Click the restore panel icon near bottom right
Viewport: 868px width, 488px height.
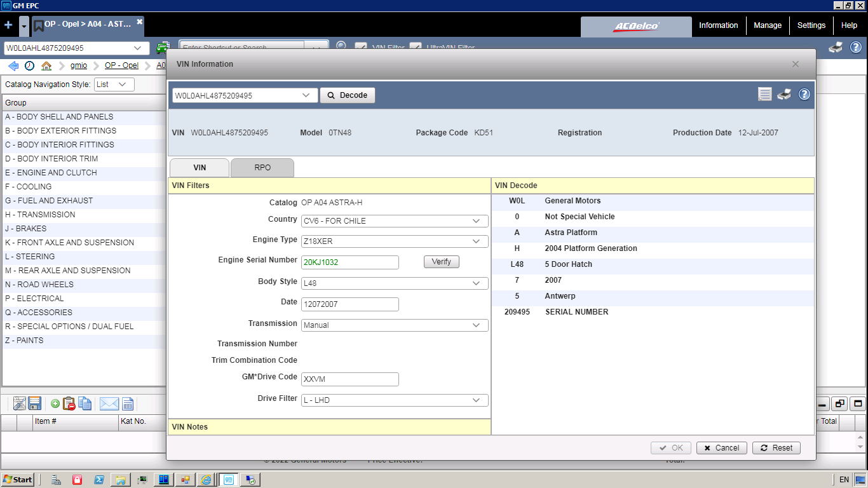[x=840, y=403]
